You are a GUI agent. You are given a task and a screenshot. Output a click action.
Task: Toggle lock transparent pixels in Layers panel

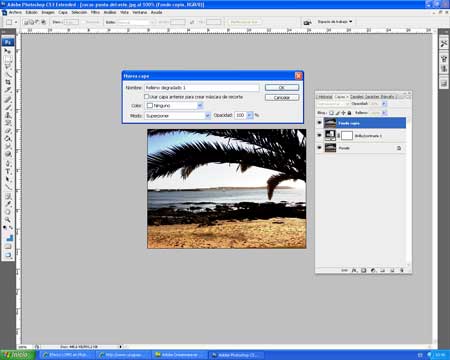tap(331, 113)
